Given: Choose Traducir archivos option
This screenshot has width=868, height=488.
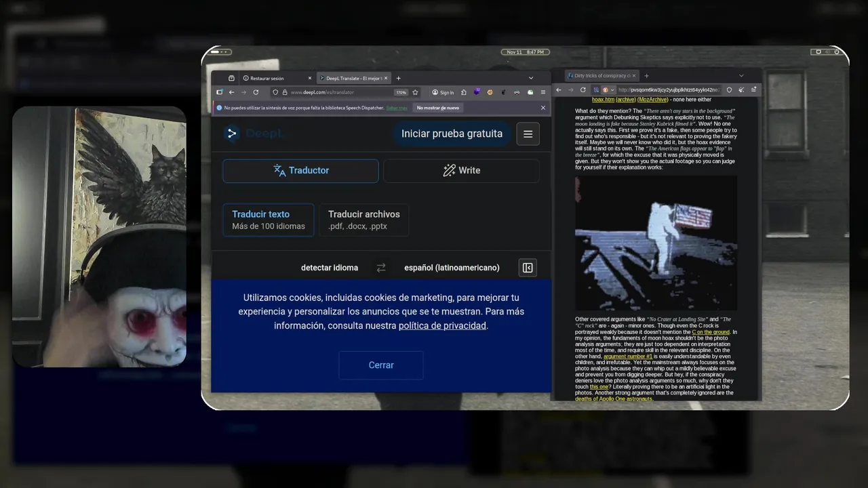Looking at the screenshot, I should [x=364, y=220].
